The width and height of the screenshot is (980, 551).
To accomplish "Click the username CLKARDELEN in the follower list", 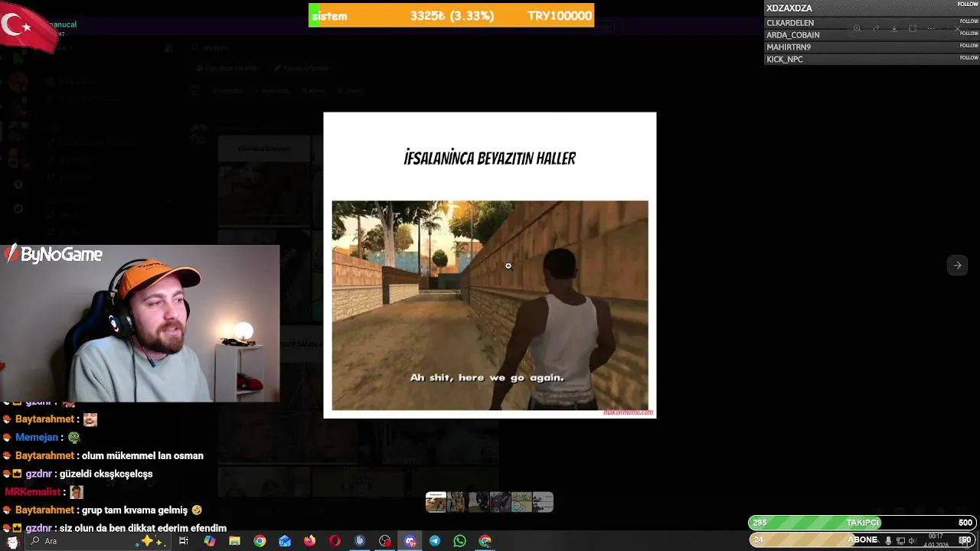I will (790, 23).
